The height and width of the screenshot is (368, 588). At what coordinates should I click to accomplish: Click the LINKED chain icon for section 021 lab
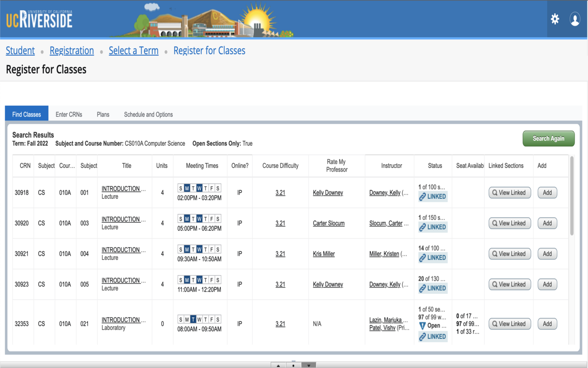click(x=423, y=337)
